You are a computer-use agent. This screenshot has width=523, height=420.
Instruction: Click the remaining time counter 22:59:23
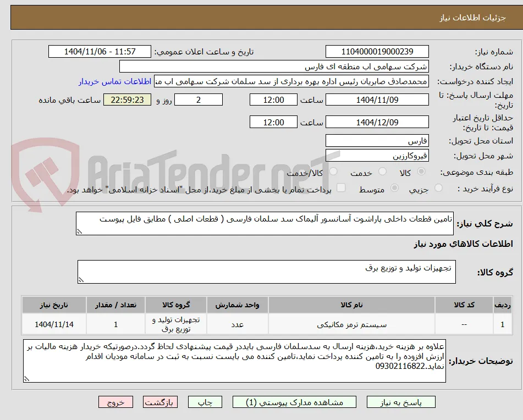pyautogui.click(x=127, y=100)
